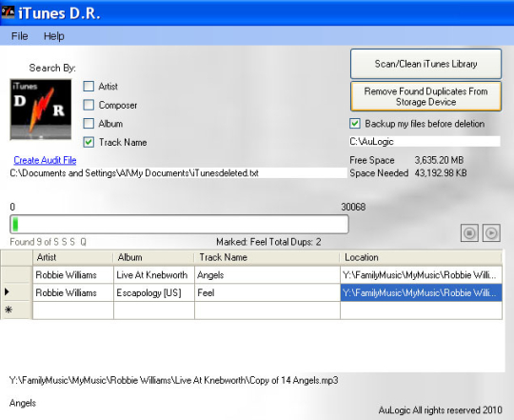Viewport: 514px width, 420px height.
Task: Enable the Artist search checkbox
Action: [x=89, y=87]
